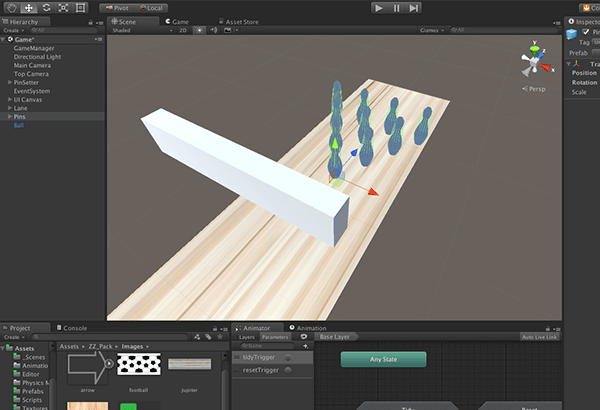Select GameManager in Hierarchy
The image size is (600, 410).
pyautogui.click(x=34, y=48)
